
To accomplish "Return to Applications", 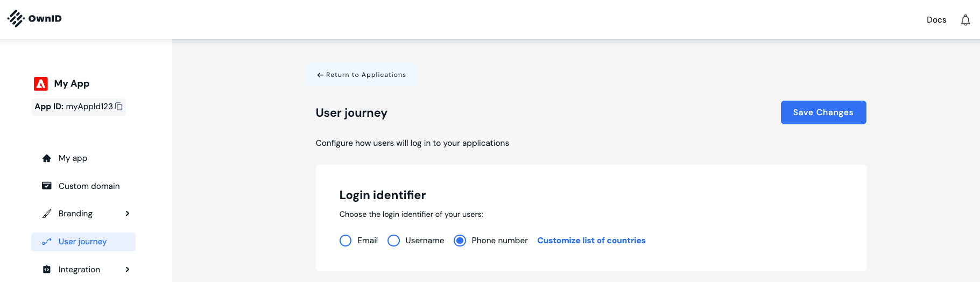I will tap(362, 75).
